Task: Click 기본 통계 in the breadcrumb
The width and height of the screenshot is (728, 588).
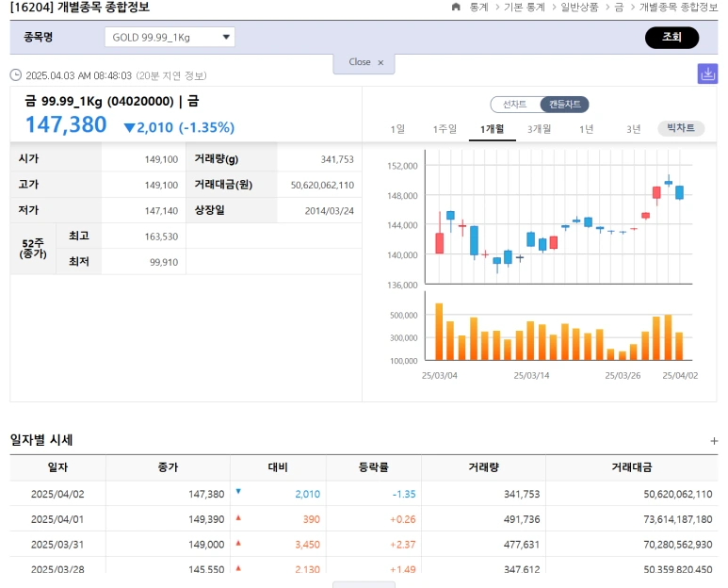Action: [x=525, y=7]
